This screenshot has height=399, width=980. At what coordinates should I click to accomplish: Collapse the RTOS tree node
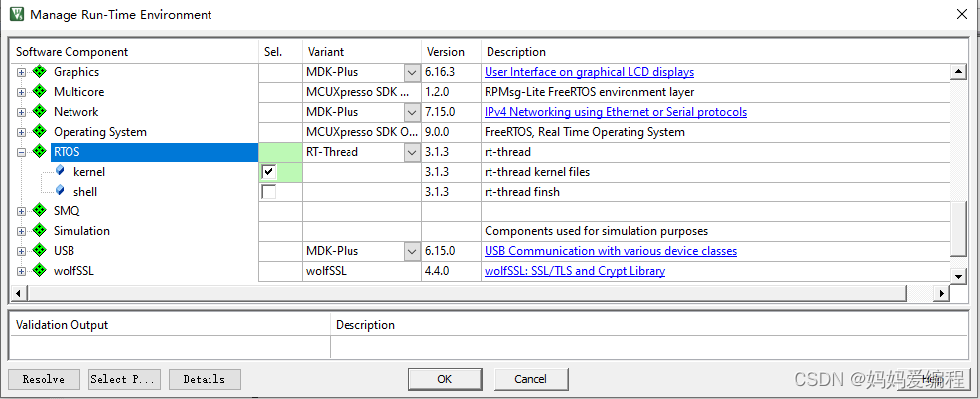click(x=21, y=152)
